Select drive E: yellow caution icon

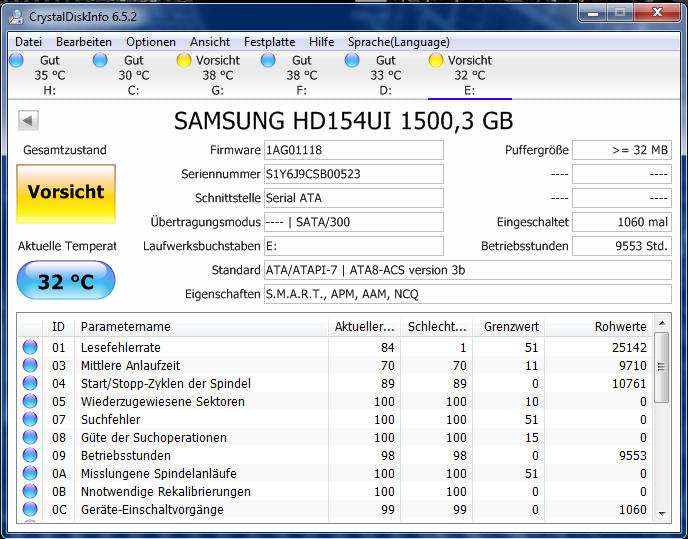[436, 60]
